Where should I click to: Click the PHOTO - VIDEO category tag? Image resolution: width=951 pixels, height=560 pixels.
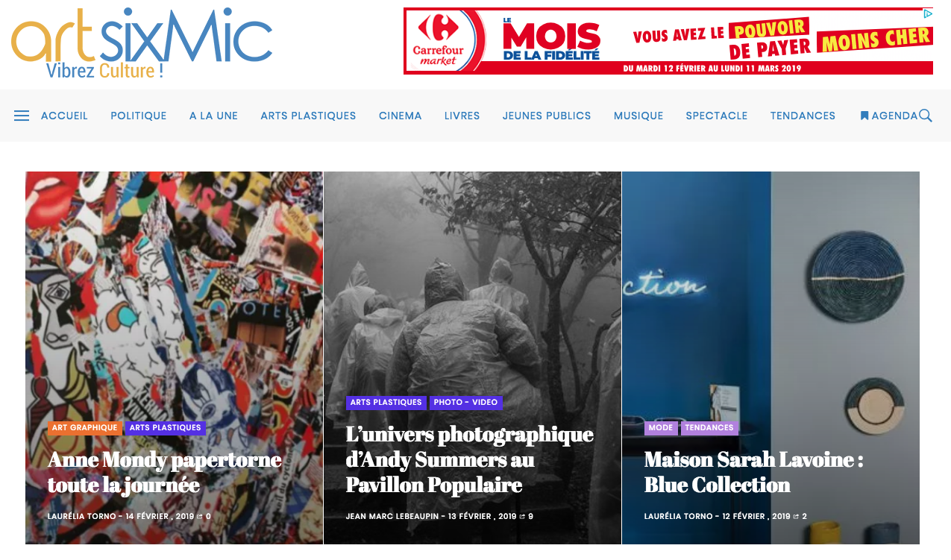[465, 403]
